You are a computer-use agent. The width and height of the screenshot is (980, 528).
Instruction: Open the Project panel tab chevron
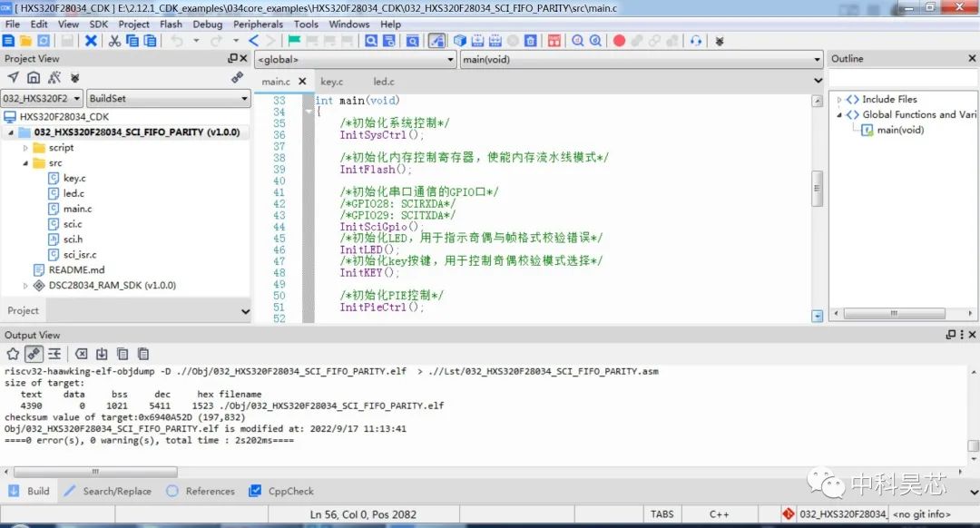pos(245,311)
